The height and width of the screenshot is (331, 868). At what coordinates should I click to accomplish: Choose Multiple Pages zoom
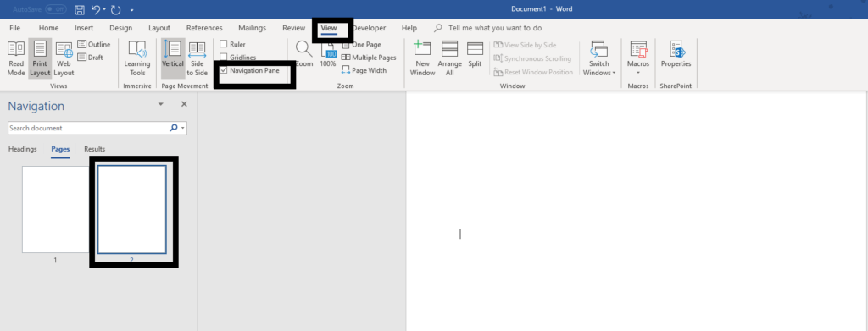[369, 58]
